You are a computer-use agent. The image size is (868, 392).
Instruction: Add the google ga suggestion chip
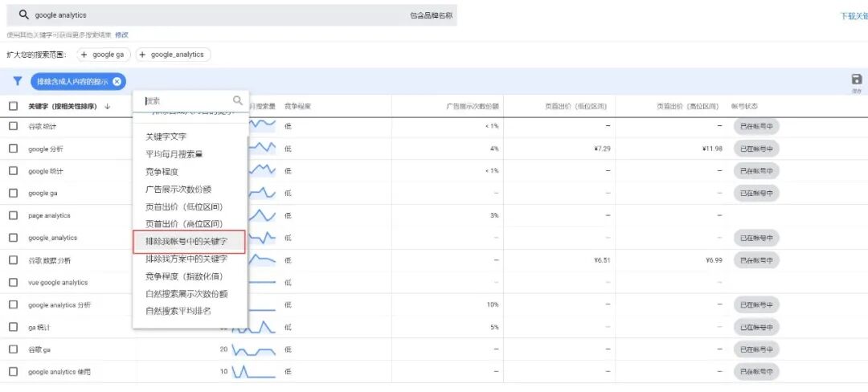pyautogui.click(x=104, y=55)
